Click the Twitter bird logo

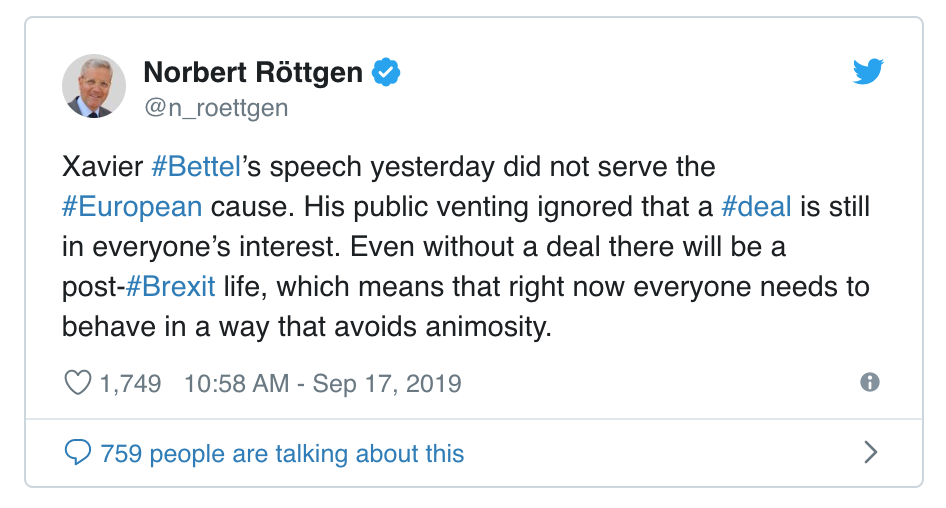coord(868,71)
